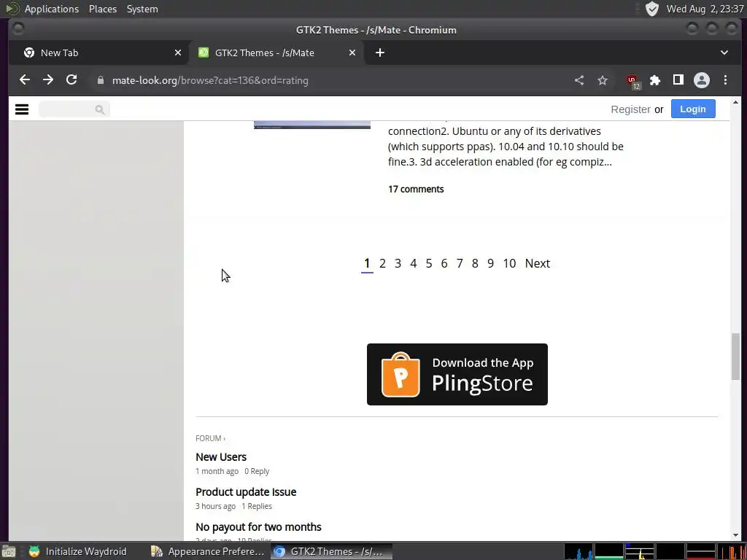Click the blue Login button
The image size is (747, 560).
pyautogui.click(x=693, y=109)
